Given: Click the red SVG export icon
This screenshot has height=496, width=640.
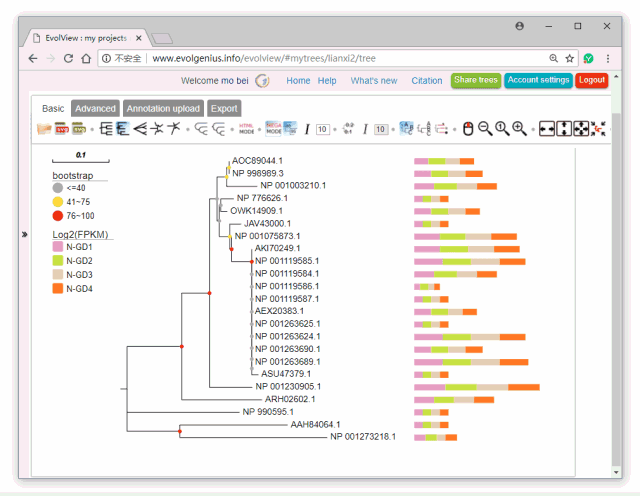Looking at the screenshot, I should [x=62, y=129].
